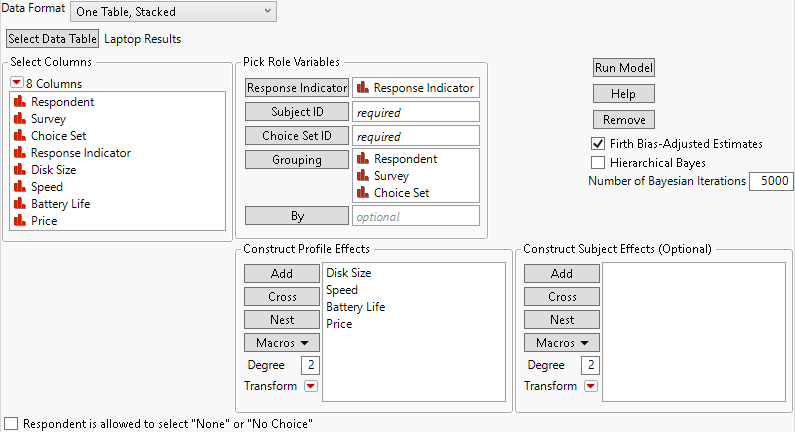Click the Run Model button

click(x=624, y=68)
